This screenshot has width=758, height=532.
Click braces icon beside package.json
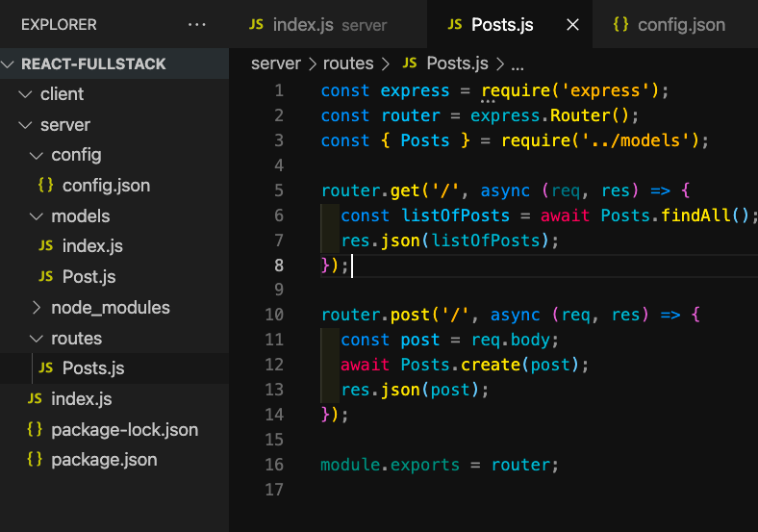(35, 459)
